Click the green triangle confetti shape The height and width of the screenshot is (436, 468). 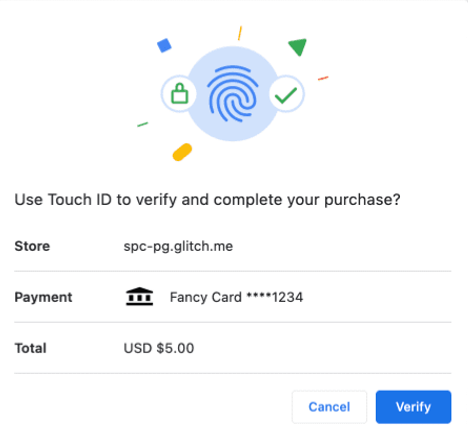(298, 47)
